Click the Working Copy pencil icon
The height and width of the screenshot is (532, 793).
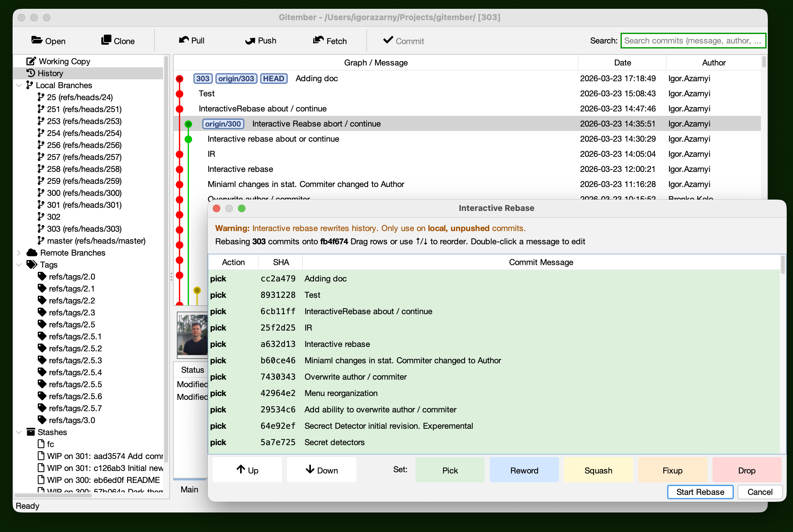(x=31, y=61)
